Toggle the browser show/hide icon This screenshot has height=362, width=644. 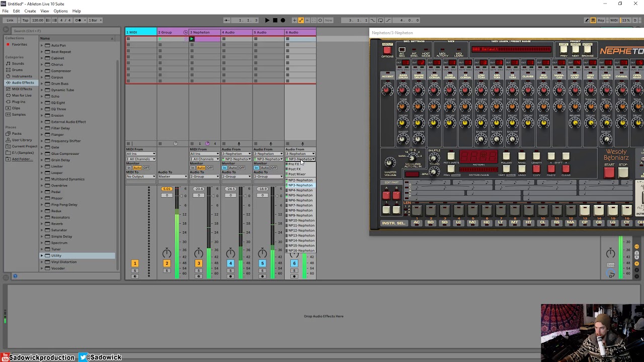pyautogui.click(x=5, y=31)
